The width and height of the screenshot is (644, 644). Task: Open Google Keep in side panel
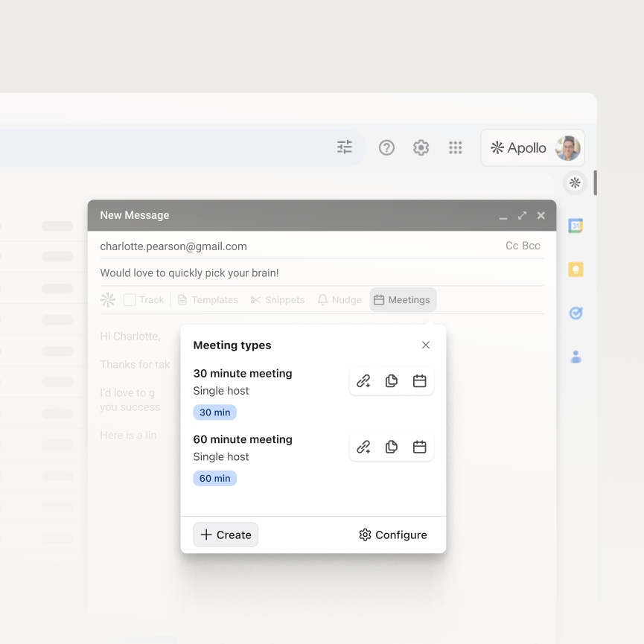point(575,270)
